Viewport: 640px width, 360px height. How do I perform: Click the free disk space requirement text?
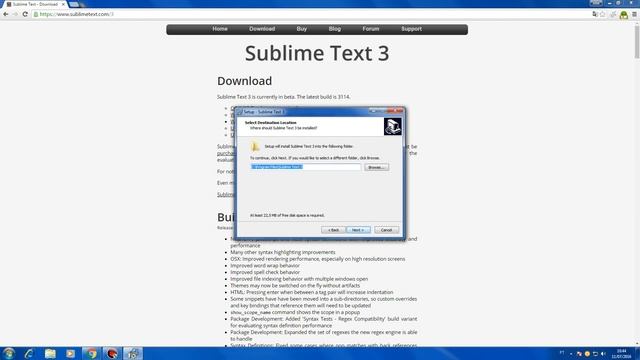[287, 215]
